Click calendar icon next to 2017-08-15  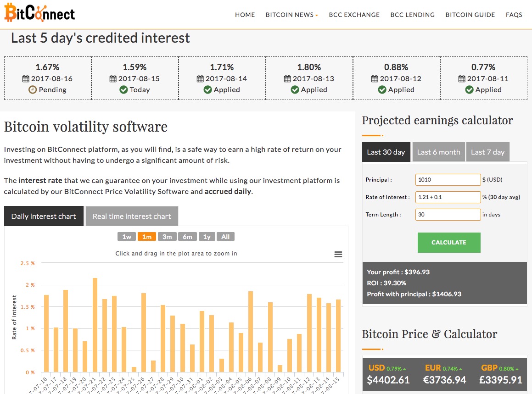(113, 79)
